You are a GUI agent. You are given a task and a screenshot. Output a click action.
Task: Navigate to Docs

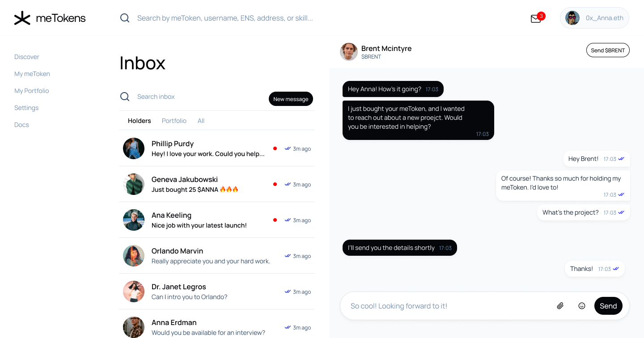point(21,125)
